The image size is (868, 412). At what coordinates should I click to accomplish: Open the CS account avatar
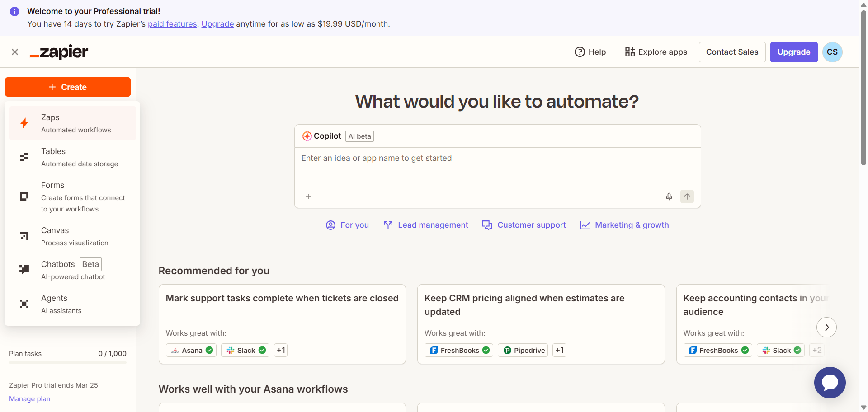click(x=832, y=52)
